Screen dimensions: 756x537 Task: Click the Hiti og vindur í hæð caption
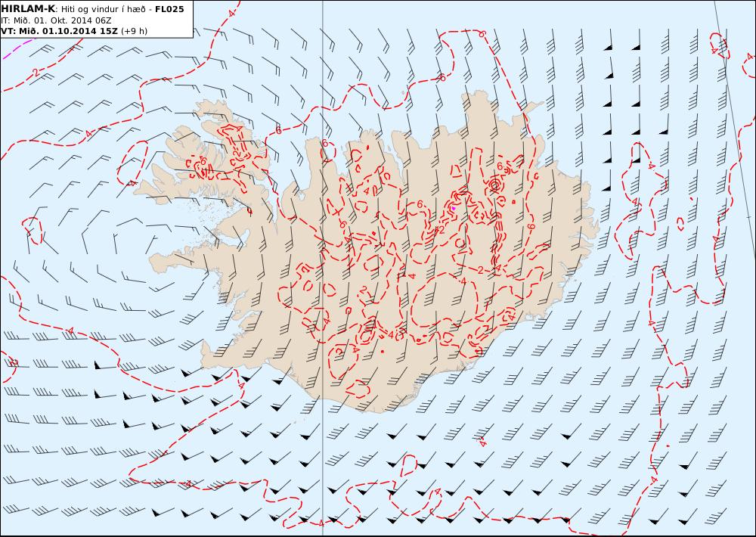(x=103, y=10)
